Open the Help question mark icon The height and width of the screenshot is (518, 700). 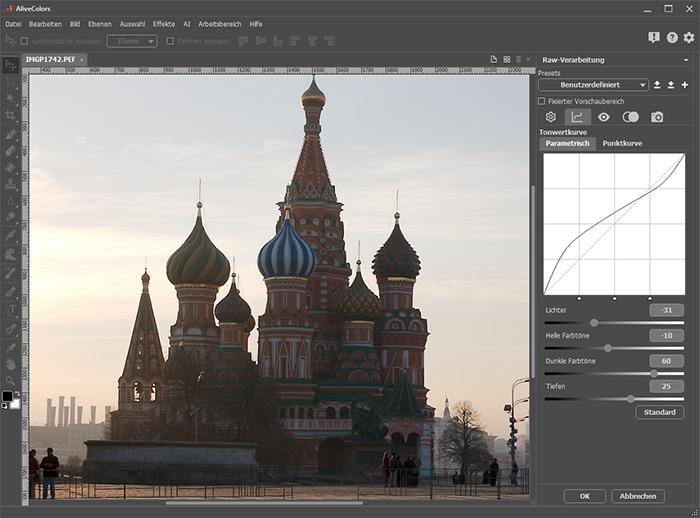pyautogui.click(x=672, y=38)
